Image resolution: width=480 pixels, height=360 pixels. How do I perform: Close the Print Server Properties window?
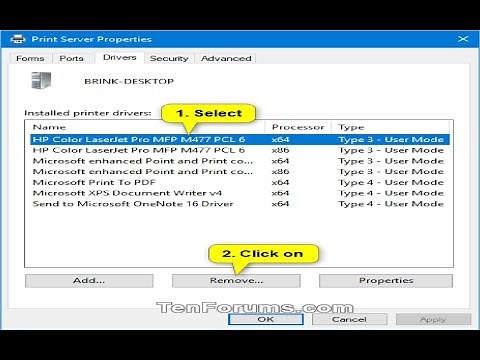coord(463,39)
